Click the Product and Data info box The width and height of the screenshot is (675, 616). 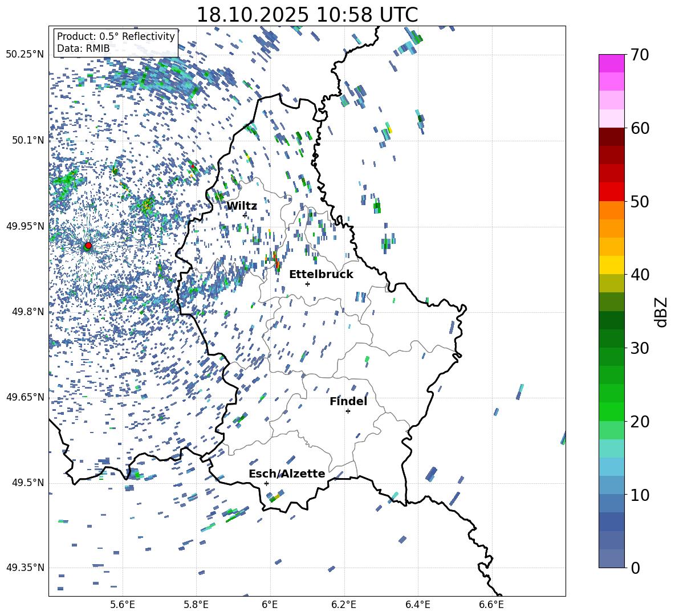pos(116,42)
